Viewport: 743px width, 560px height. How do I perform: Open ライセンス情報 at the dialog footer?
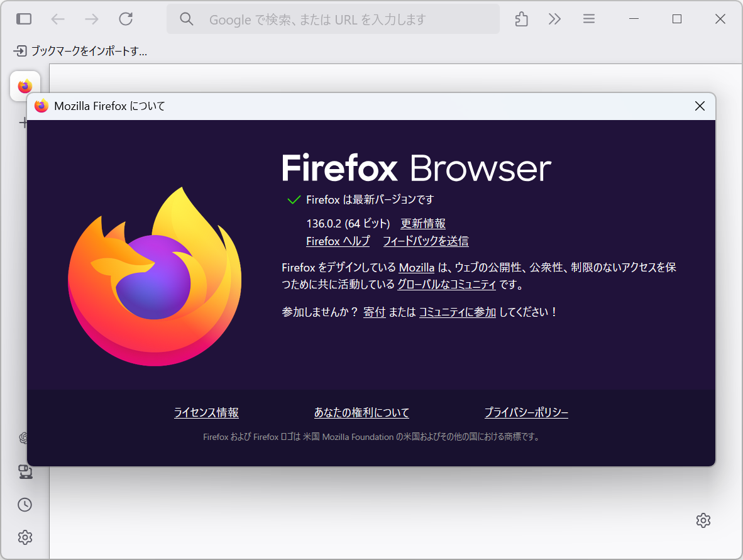pos(206,413)
